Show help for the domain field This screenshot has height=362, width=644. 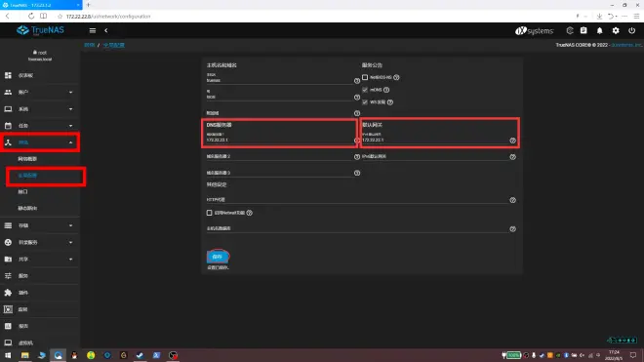tap(357, 97)
